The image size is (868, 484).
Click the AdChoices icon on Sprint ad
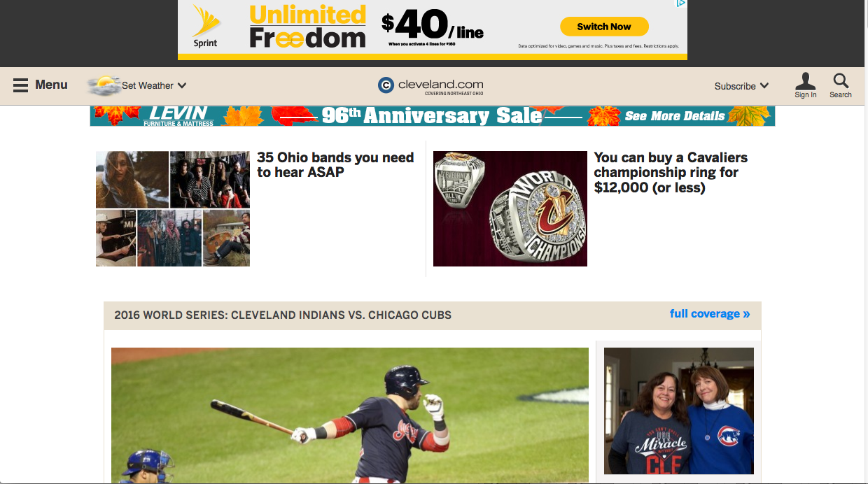click(680, 4)
